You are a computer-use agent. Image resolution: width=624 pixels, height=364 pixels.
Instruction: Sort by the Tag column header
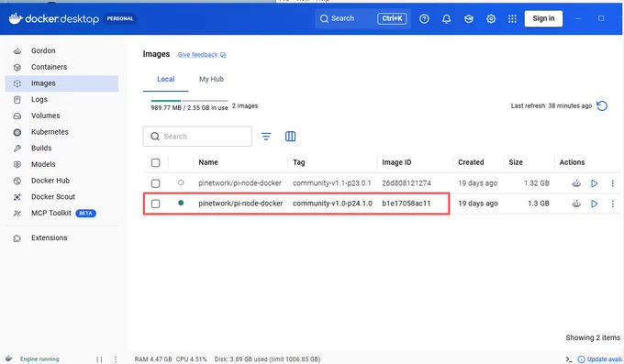point(298,162)
